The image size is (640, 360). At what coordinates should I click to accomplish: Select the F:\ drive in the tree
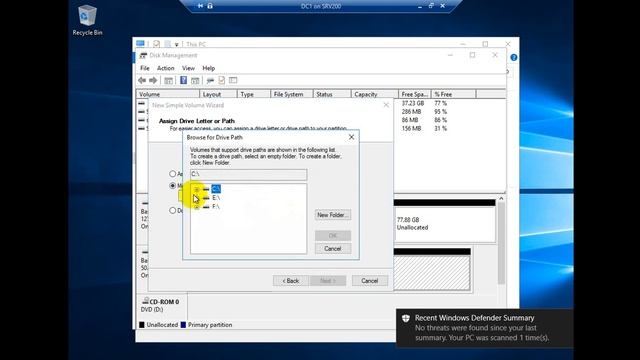pos(216,207)
